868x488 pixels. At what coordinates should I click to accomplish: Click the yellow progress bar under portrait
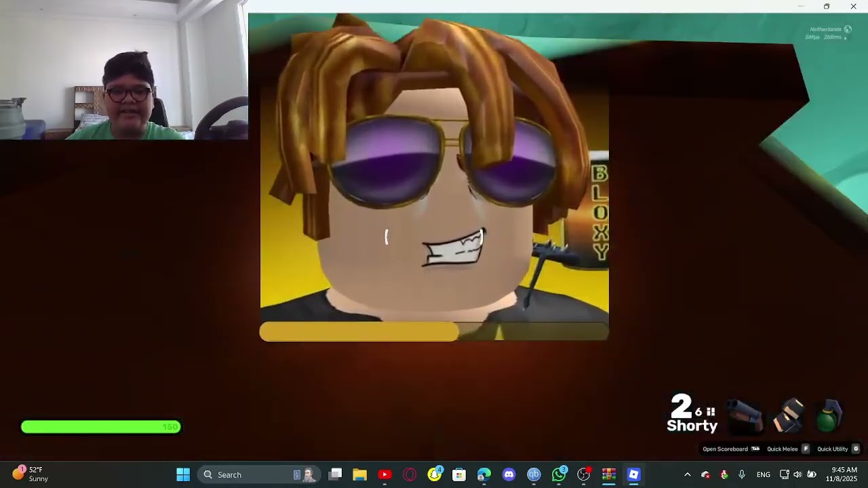click(434, 331)
